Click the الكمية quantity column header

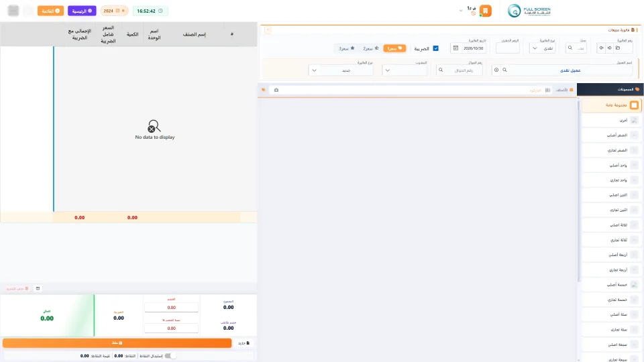[132, 34]
